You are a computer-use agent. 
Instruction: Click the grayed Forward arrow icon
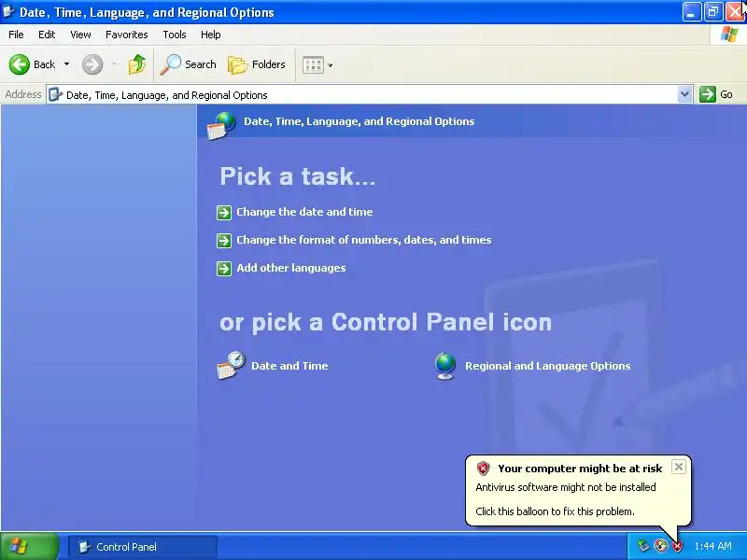click(x=92, y=64)
